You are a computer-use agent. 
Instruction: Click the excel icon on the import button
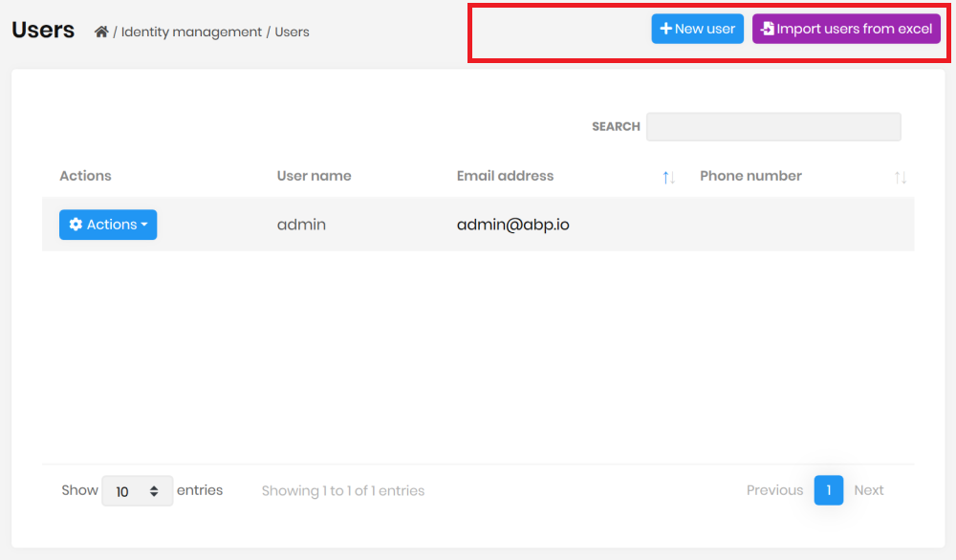point(768,29)
